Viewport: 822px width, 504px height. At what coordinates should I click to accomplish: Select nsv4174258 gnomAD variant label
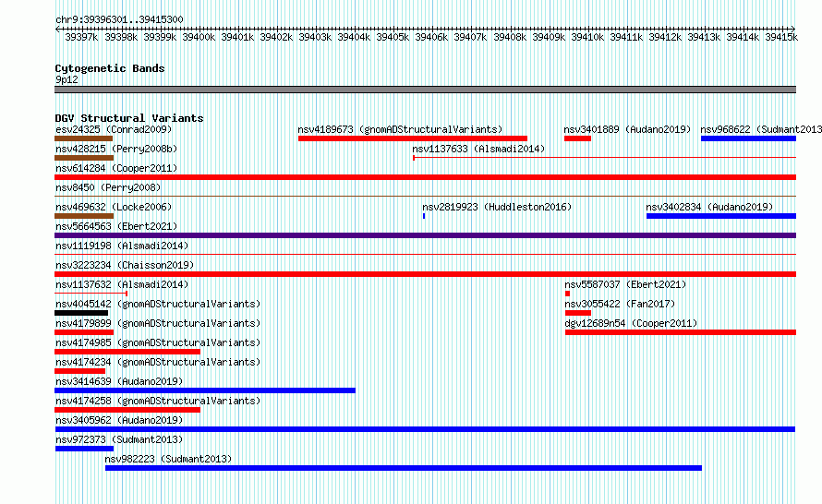(158, 401)
